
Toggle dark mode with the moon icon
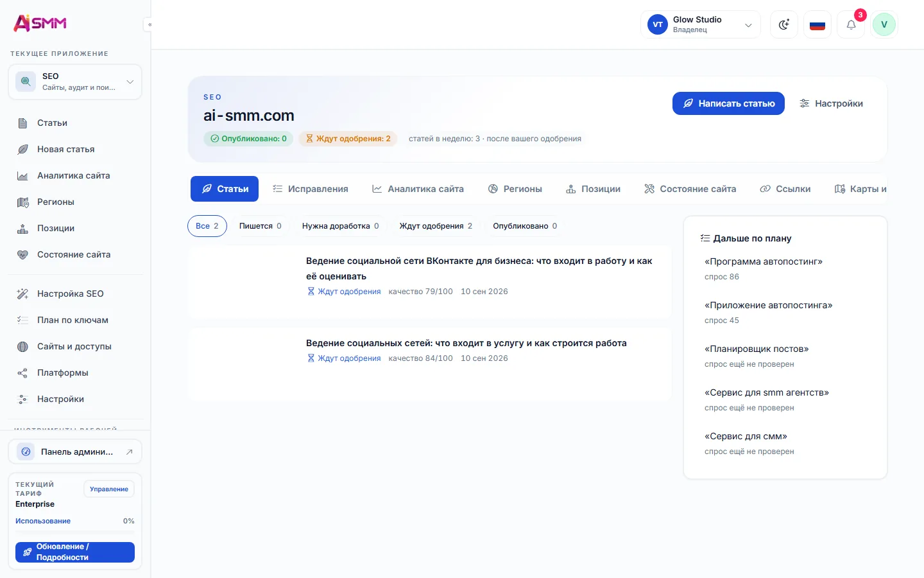[784, 24]
